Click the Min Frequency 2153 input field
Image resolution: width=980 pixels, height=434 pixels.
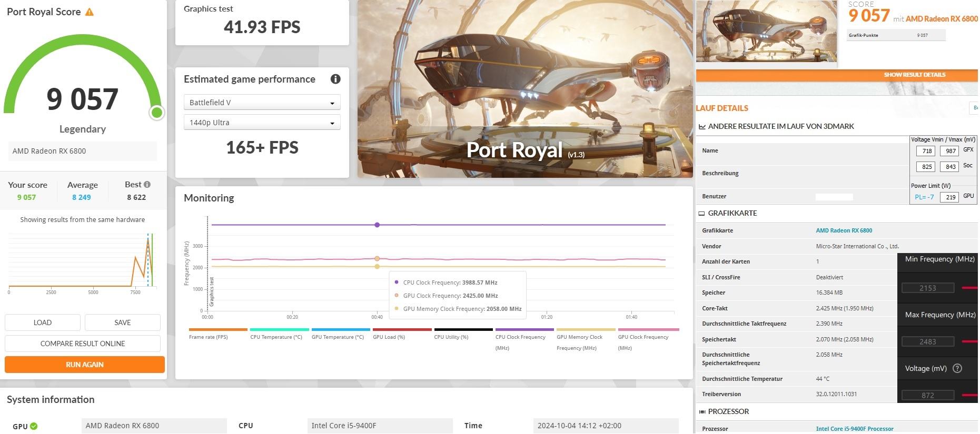tap(928, 288)
